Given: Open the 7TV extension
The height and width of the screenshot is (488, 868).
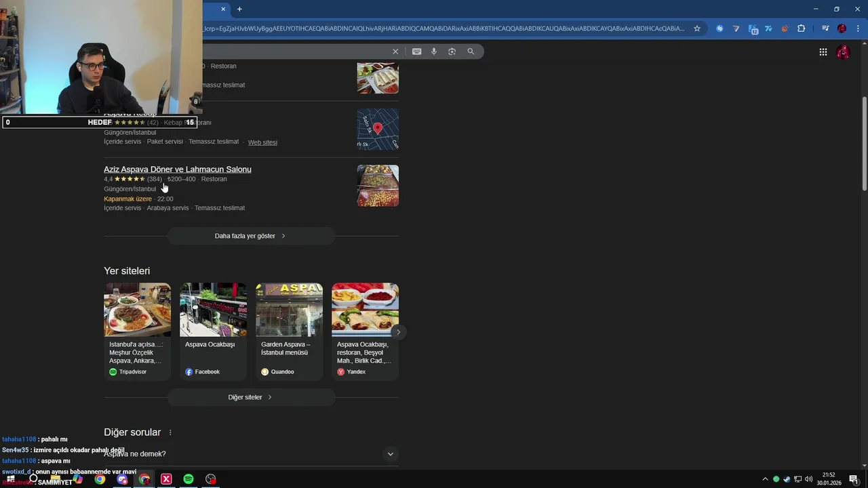Looking at the screenshot, I should tap(768, 28).
